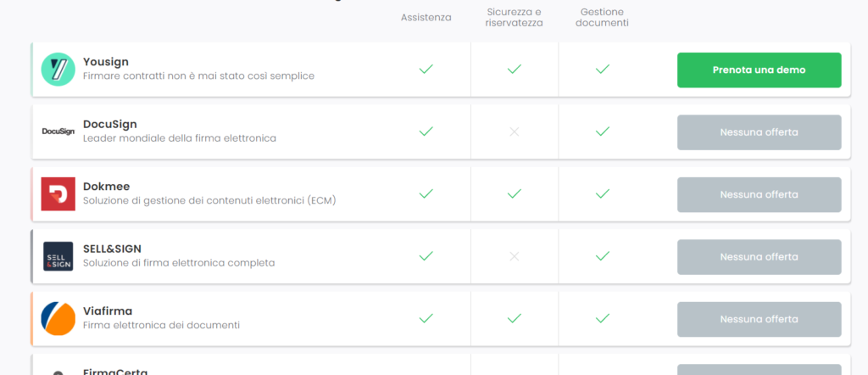
Task: Select the Gestione documenti column header
Action: pos(602,17)
